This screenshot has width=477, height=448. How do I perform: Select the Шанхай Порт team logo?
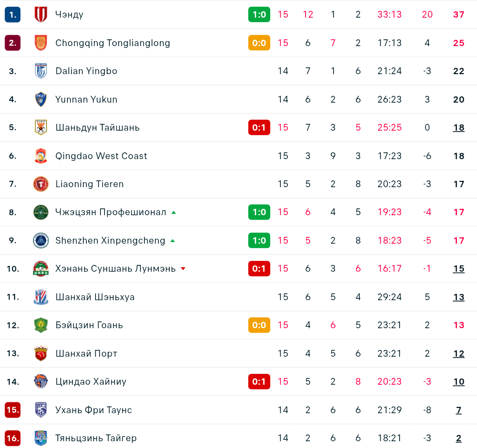pos(41,353)
